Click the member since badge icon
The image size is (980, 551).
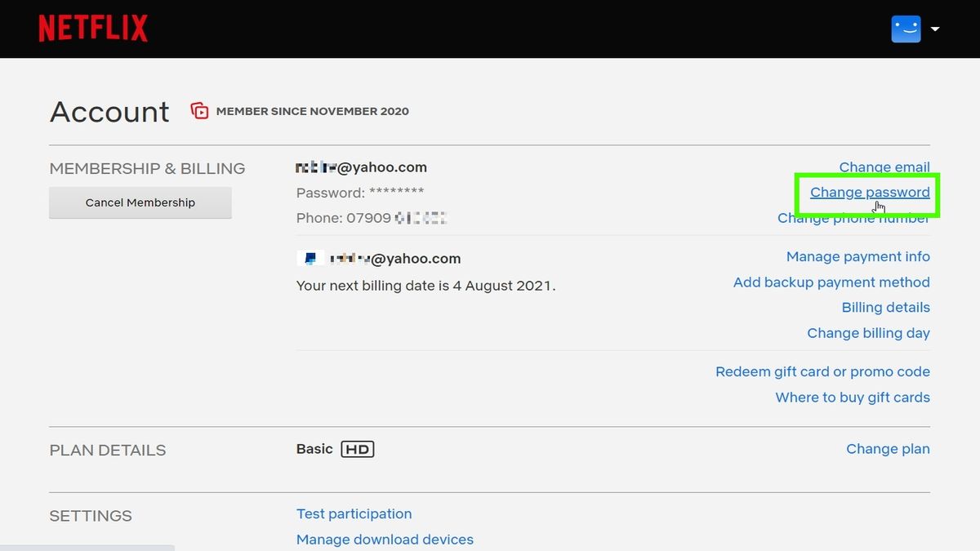coord(199,111)
